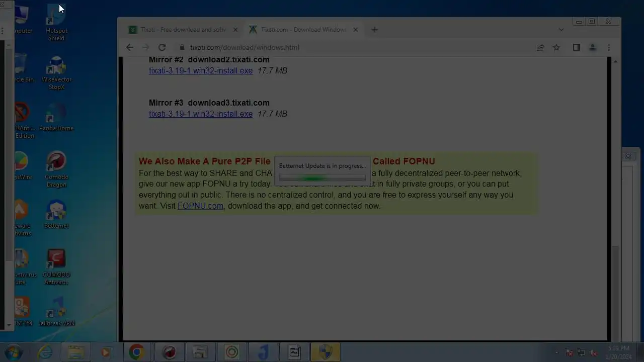Open GlassWire desktop shortcut
The height and width of the screenshot is (362, 644).
22,166
